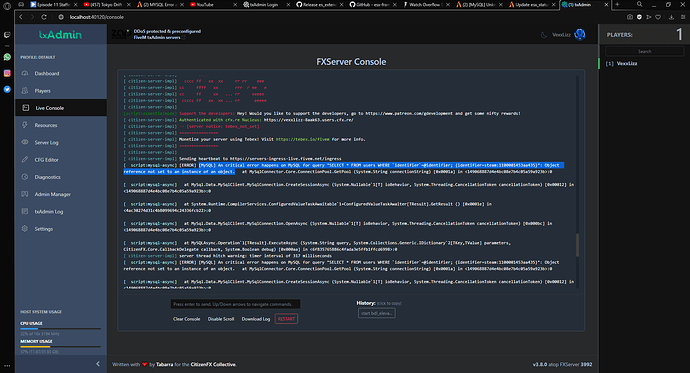Open the Tabarra link in footer
Viewport: 690px width, 373px height.
point(165,364)
